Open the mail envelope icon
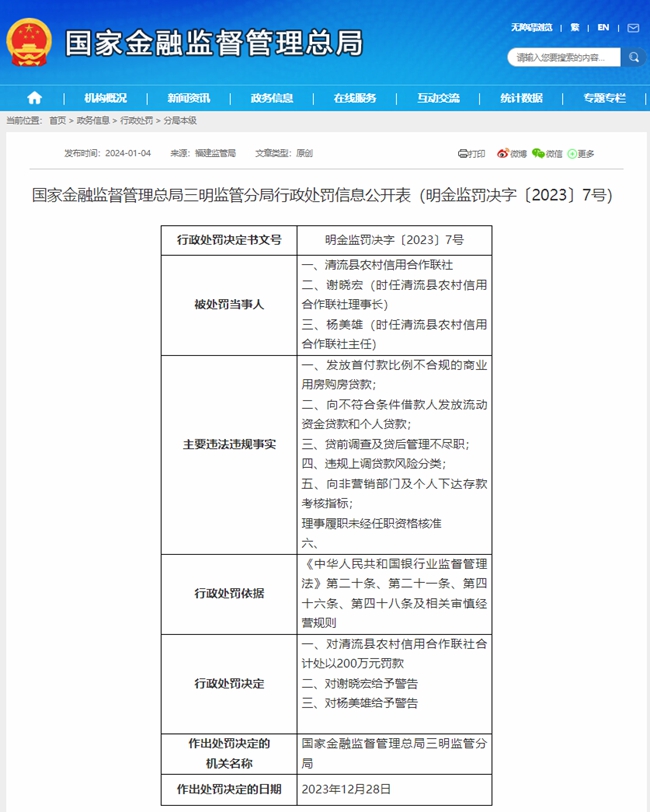The height and width of the screenshot is (812, 650). 633,28
